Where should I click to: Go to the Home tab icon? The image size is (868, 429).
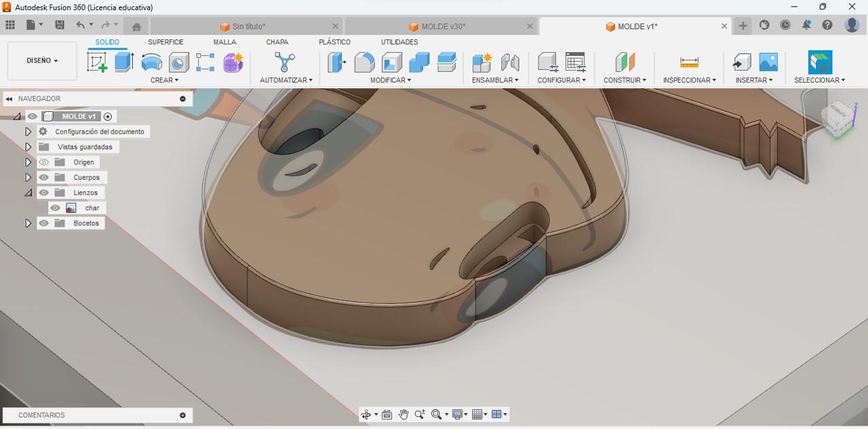coord(136,26)
